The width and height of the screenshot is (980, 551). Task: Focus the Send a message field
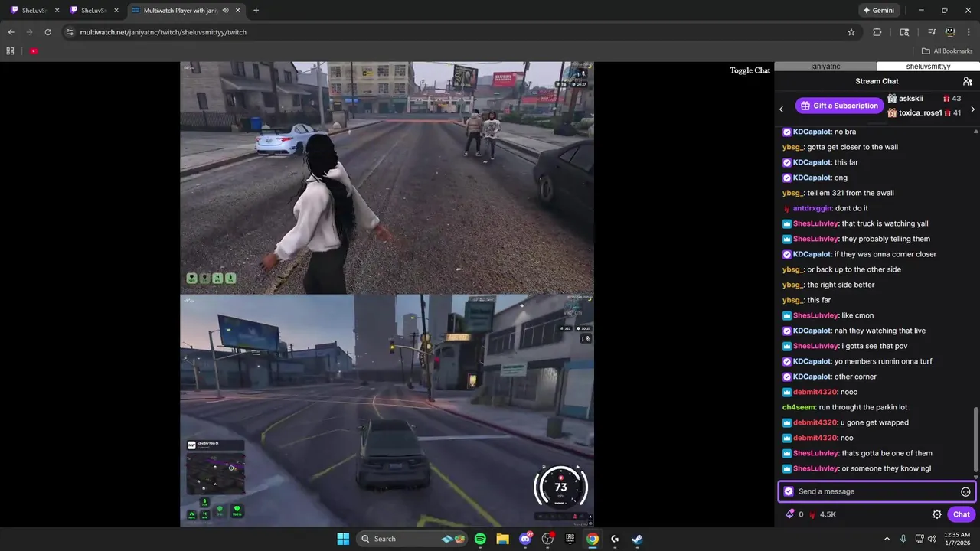877,491
